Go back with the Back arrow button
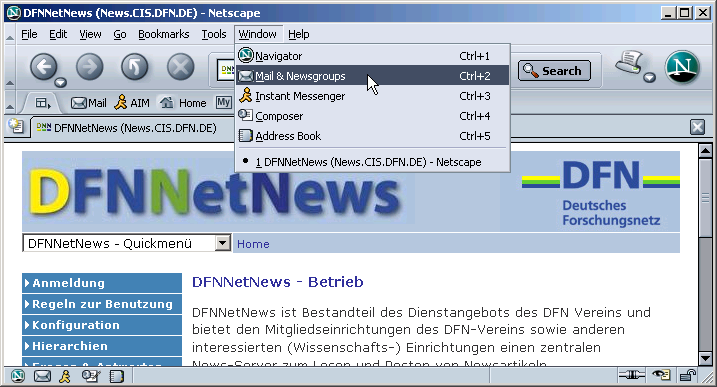717x387 pixels. coord(43,67)
